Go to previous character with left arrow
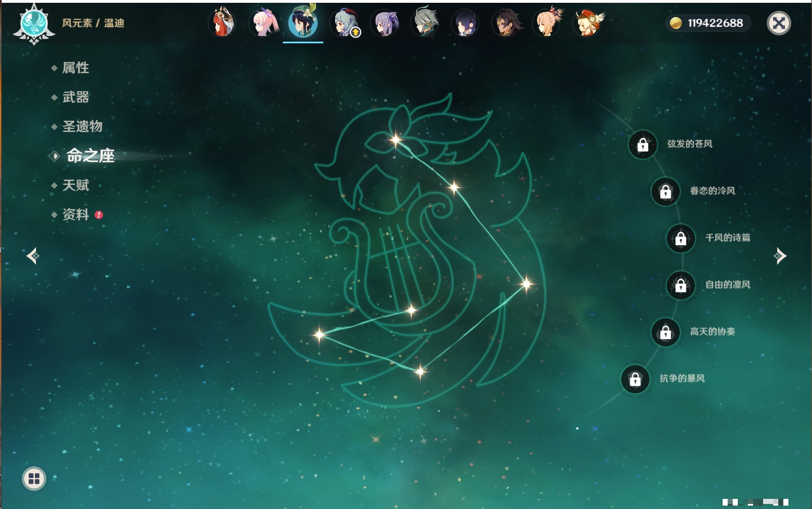 coord(33,256)
